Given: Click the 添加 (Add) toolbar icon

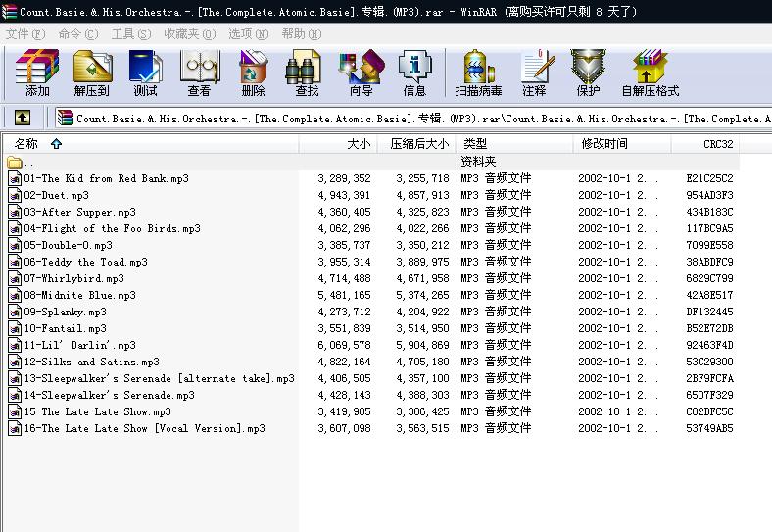Looking at the screenshot, I should tap(37, 73).
